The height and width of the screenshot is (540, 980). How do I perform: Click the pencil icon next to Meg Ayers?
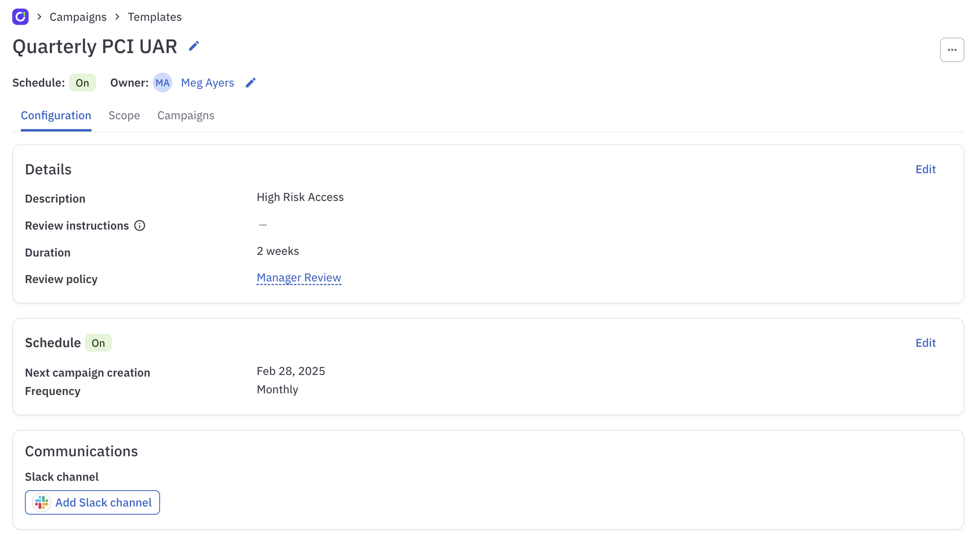250,83
